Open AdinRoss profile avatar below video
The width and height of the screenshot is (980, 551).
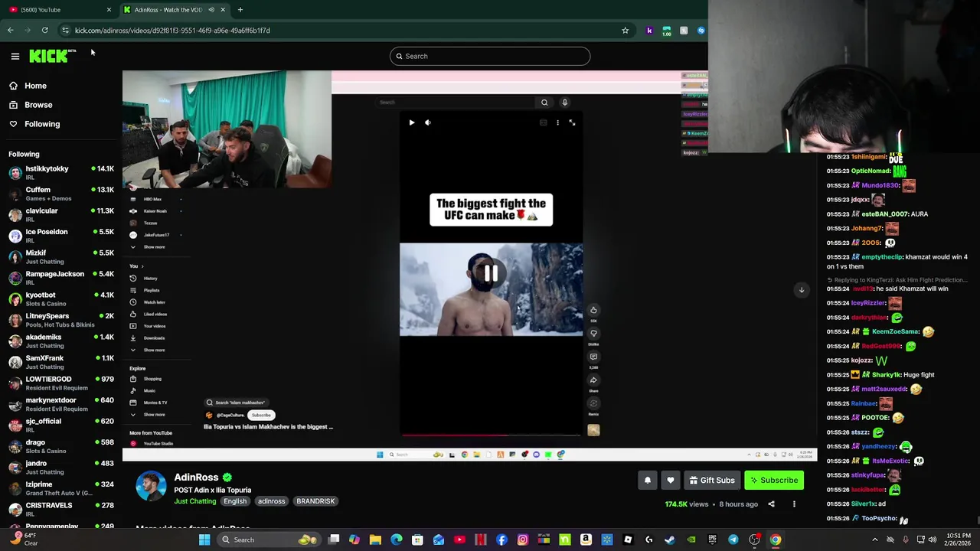click(x=151, y=487)
